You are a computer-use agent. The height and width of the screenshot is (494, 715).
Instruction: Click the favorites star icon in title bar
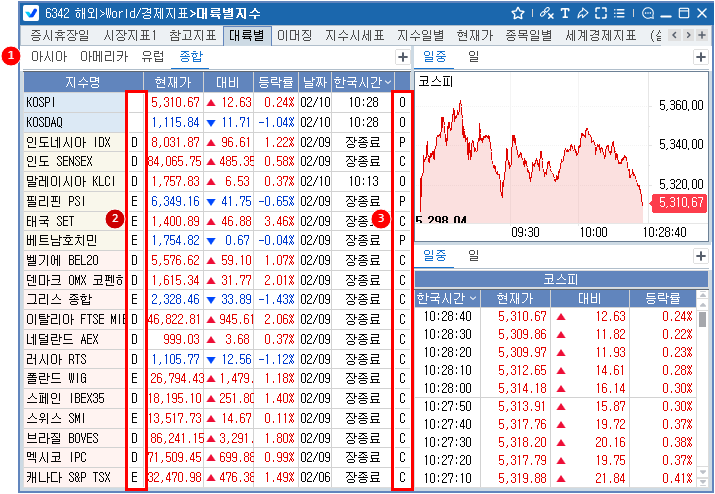click(x=518, y=13)
